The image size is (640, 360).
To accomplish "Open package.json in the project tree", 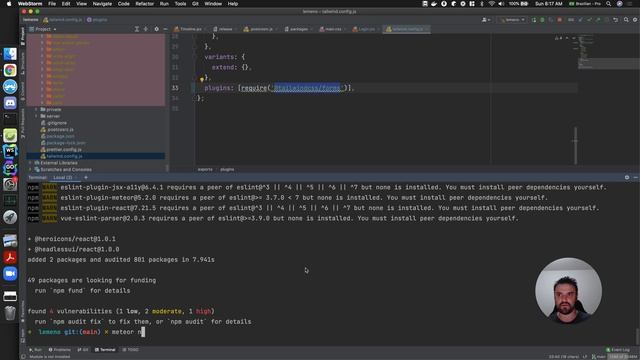I will (x=58, y=136).
